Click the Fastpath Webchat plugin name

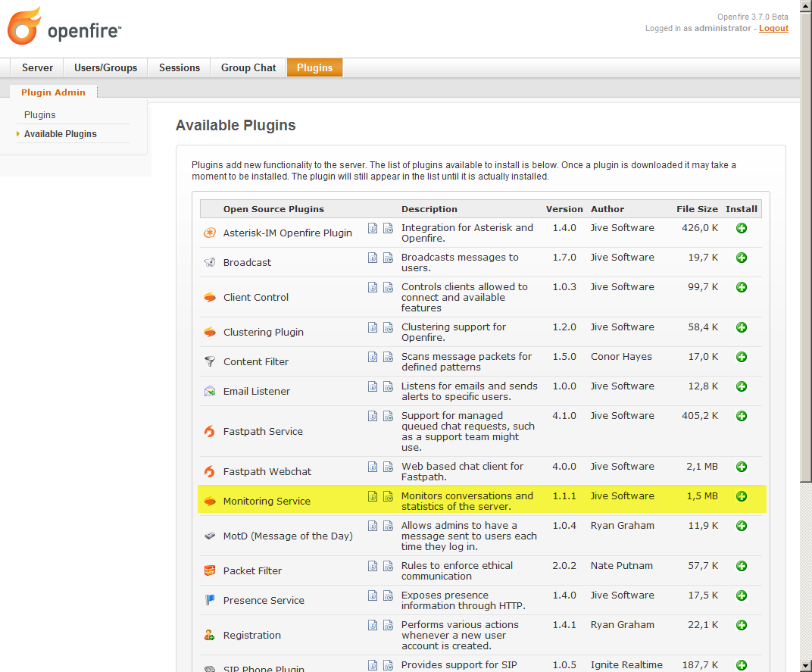[267, 471]
